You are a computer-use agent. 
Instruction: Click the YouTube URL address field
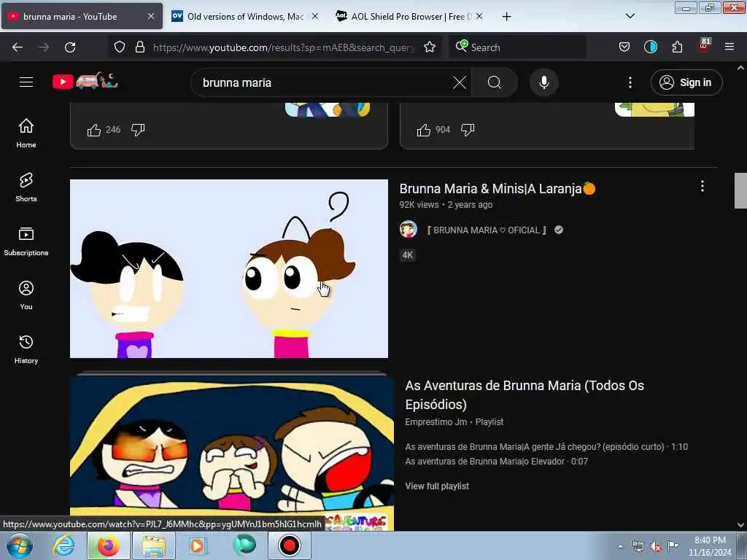pyautogui.click(x=284, y=47)
